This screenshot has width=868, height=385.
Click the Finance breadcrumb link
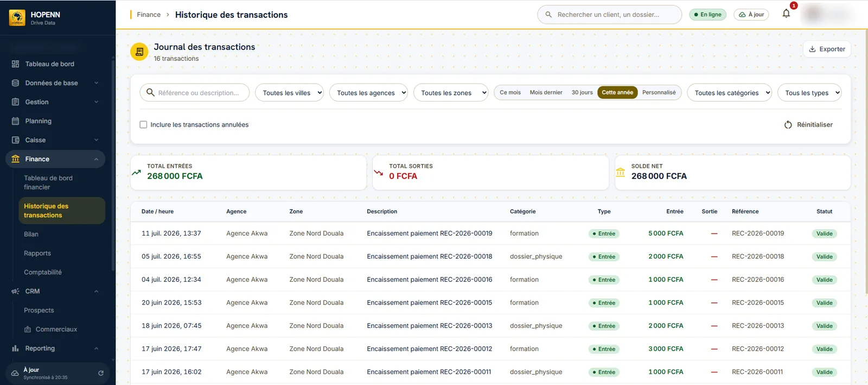(149, 15)
